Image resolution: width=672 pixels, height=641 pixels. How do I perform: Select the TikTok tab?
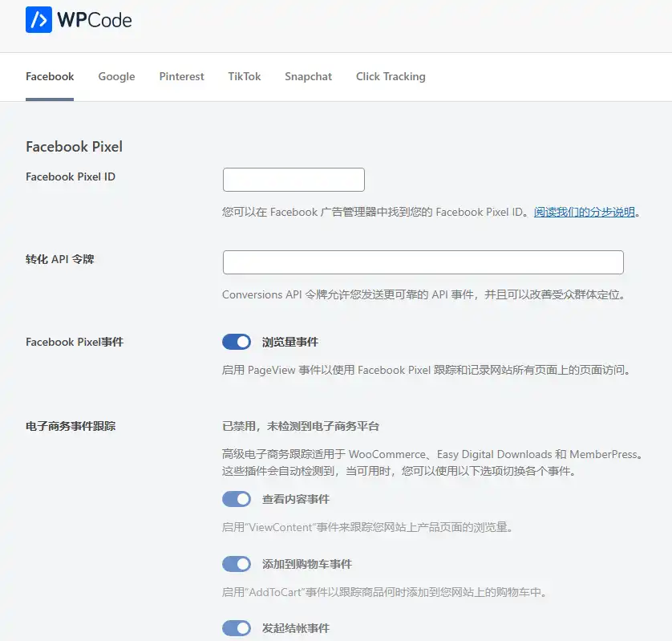coord(244,76)
